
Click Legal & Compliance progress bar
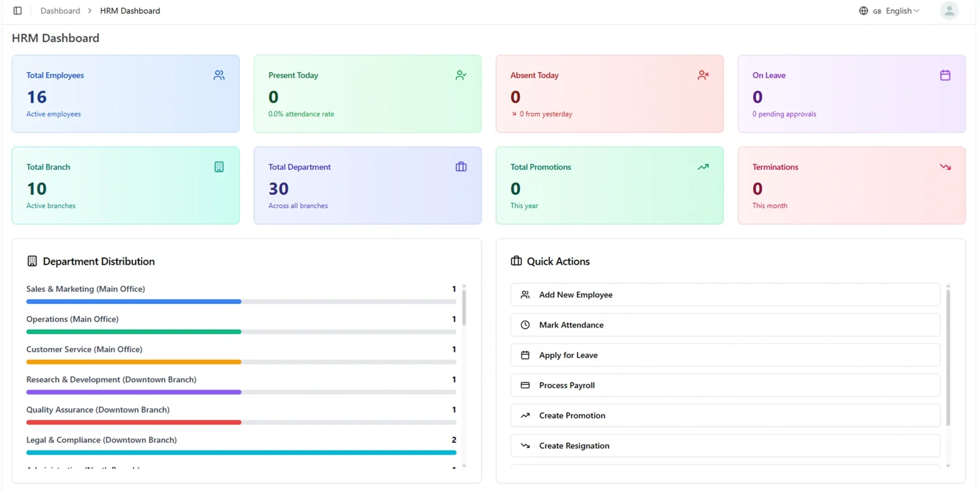241,452
